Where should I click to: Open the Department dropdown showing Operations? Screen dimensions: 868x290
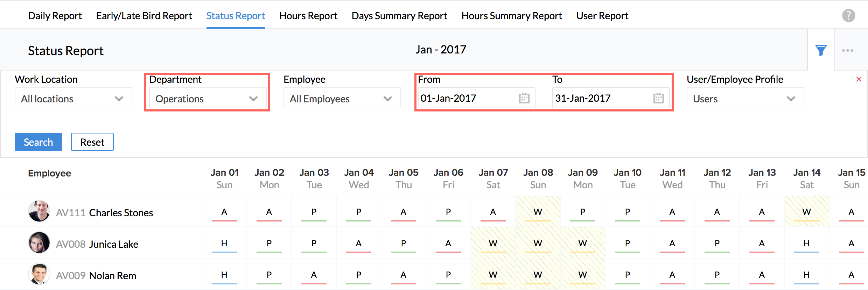[206, 99]
